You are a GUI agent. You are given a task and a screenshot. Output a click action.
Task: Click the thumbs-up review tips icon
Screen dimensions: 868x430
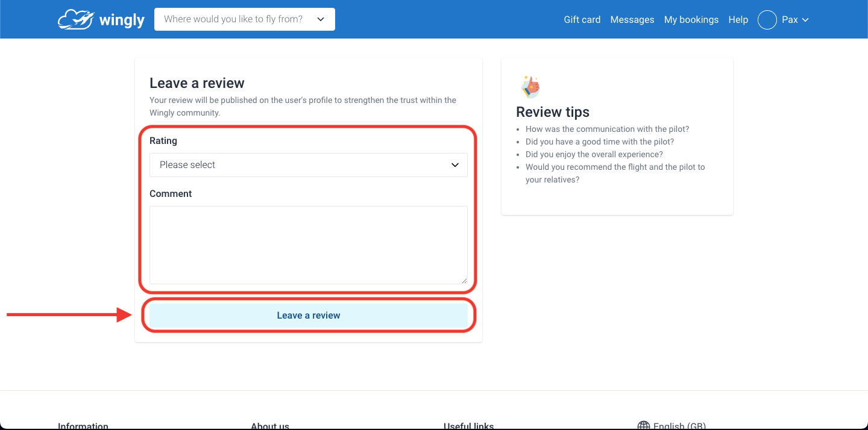coord(530,87)
